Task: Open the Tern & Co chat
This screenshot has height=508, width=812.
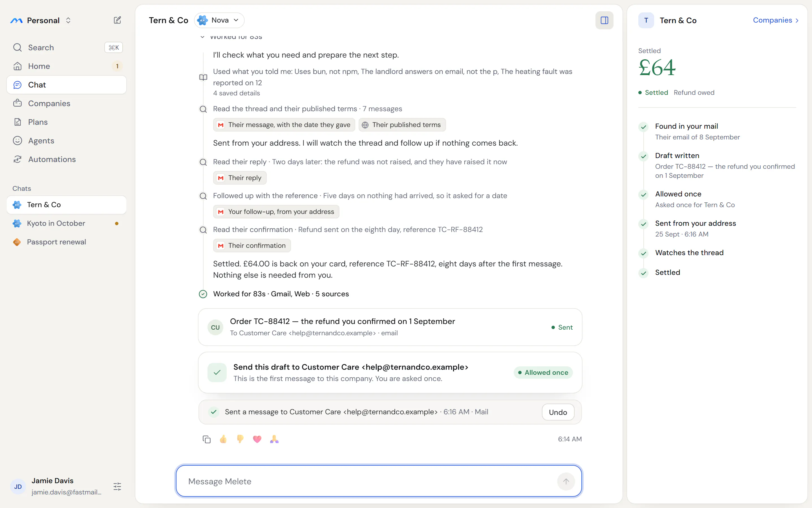Action: click(67, 205)
